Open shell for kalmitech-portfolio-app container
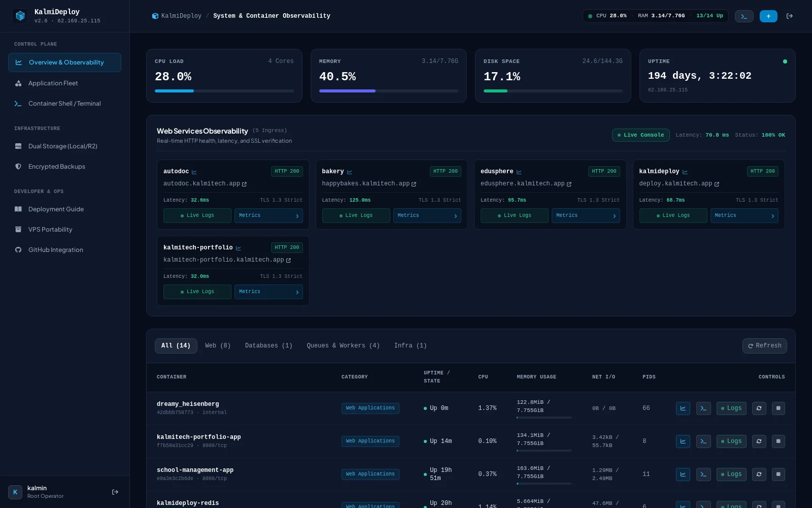The height and width of the screenshot is (508, 812). 703,441
